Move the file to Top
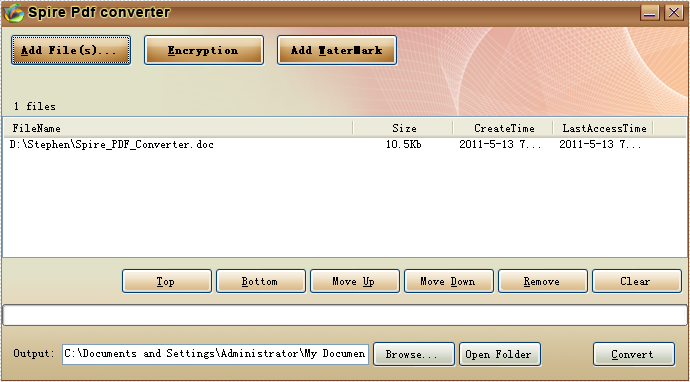 tap(167, 281)
